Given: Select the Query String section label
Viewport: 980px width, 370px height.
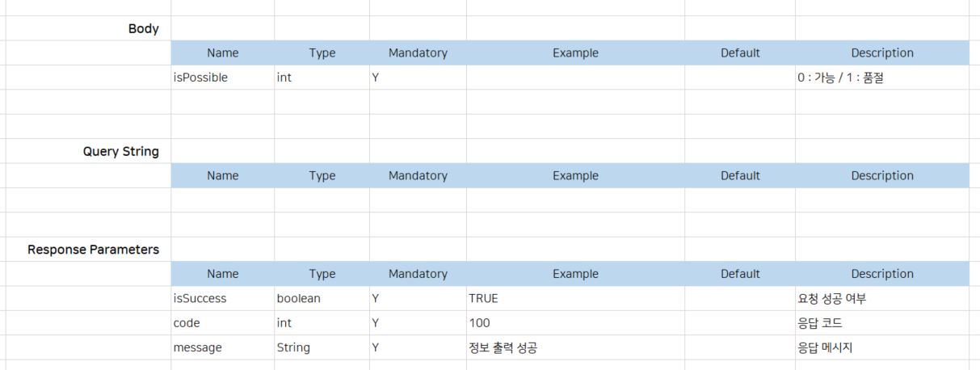Looking at the screenshot, I should [x=121, y=151].
